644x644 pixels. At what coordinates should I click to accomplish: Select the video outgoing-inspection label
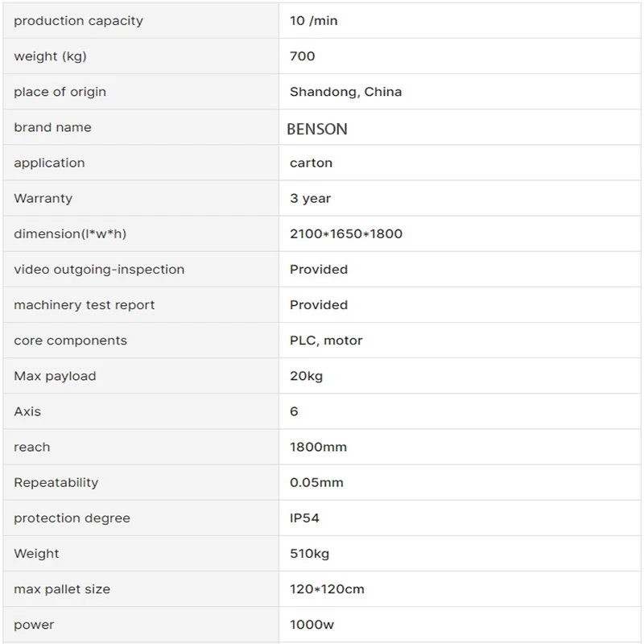tap(99, 270)
